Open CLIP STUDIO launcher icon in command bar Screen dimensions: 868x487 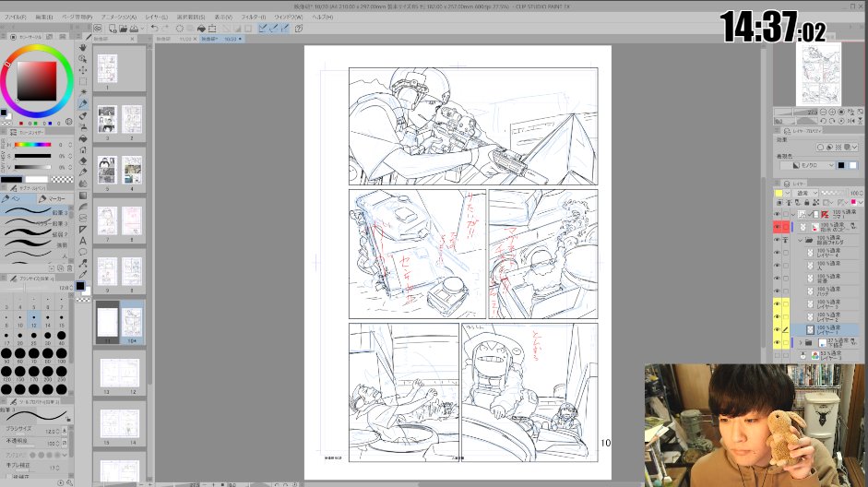(98, 29)
